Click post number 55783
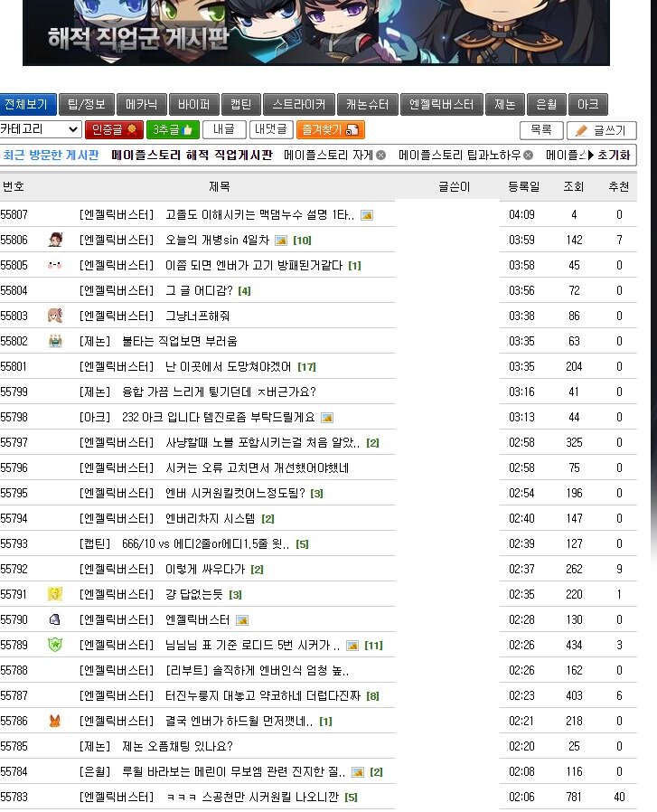Screen dimensions: 657x812 coord(14,797)
